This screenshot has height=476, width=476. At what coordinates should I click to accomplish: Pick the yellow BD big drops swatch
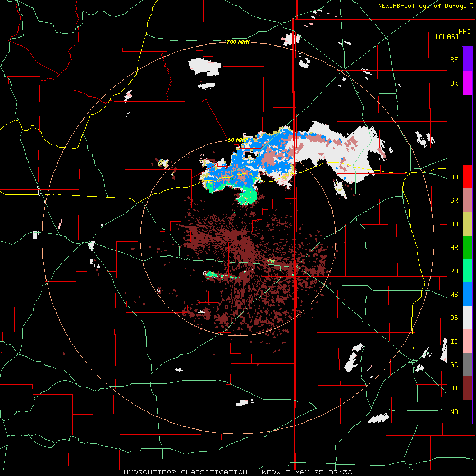pyautogui.click(x=467, y=224)
